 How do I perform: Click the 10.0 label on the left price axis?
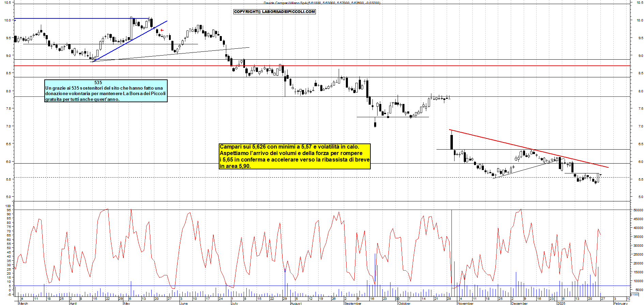7,20
